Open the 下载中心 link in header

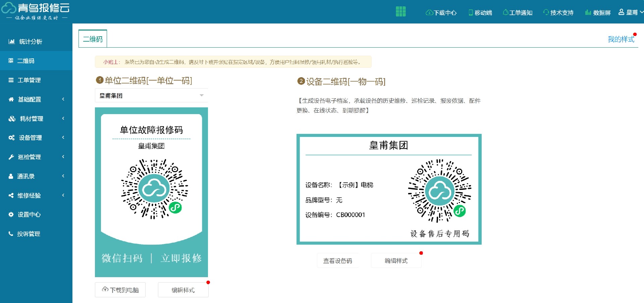point(441,12)
